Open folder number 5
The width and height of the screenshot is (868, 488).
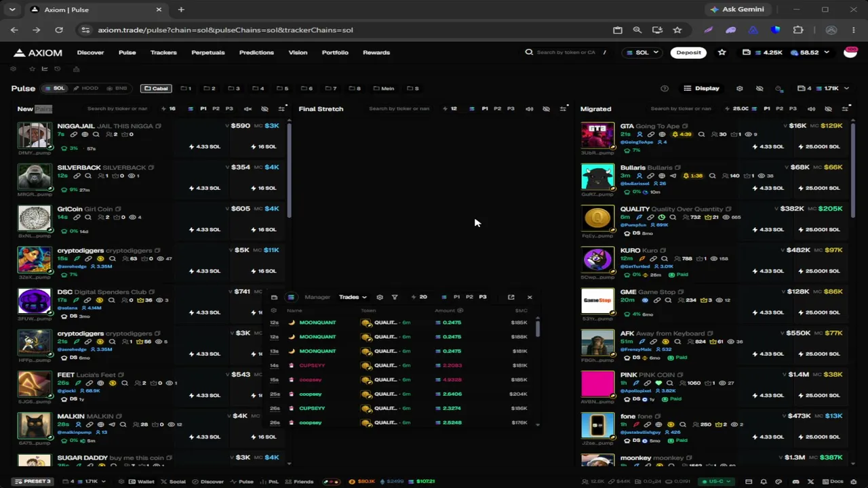(x=282, y=88)
